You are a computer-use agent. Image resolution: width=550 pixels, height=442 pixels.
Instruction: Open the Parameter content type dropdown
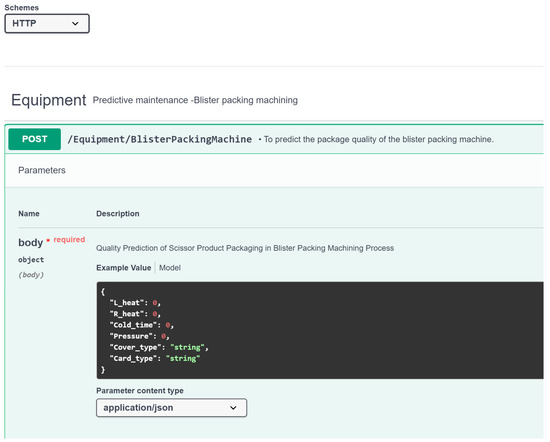(172, 408)
